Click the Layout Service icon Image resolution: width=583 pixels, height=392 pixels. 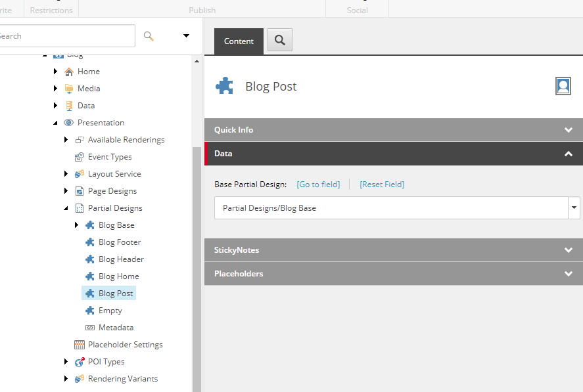[x=79, y=174]
